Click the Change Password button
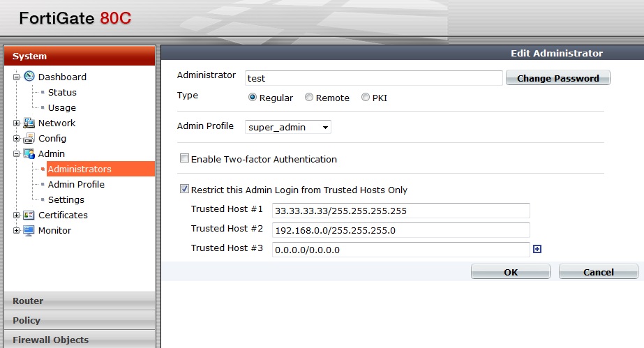 557,78
